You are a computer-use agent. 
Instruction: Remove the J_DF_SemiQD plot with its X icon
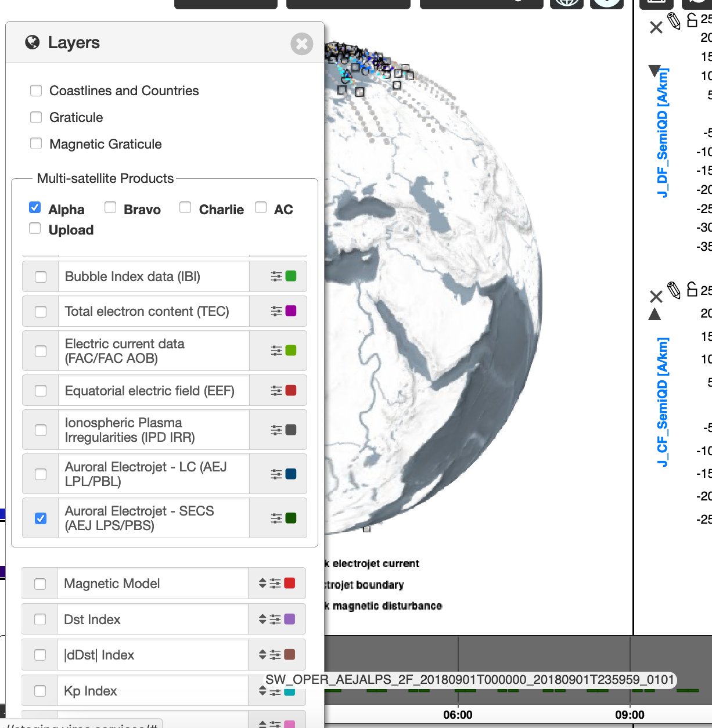coord(656,27)
